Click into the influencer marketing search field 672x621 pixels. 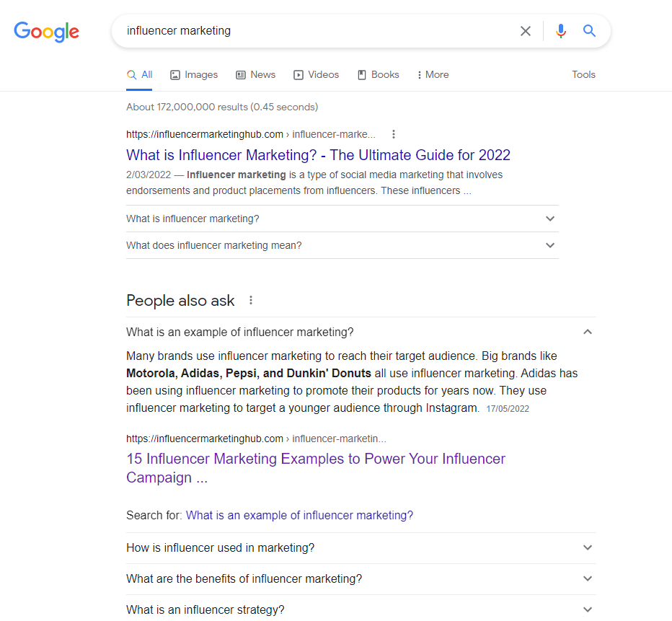pyautogui.click(x=317, y=31)
